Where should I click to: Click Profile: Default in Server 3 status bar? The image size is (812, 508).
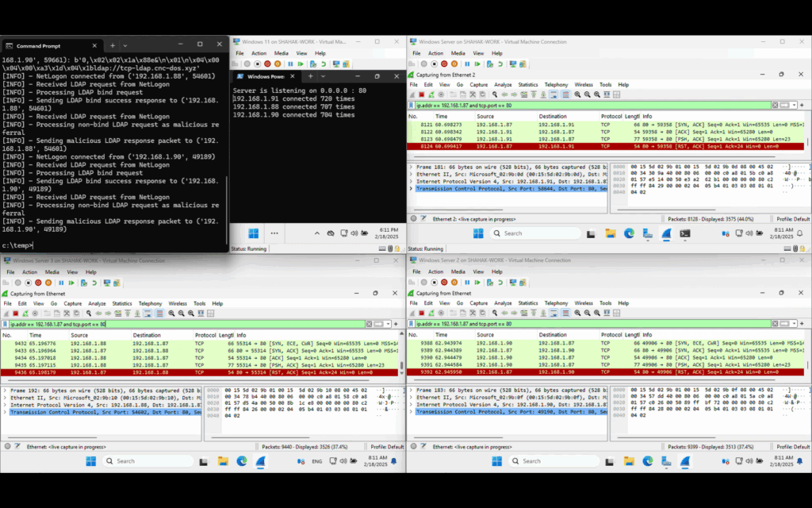(386, 447)
